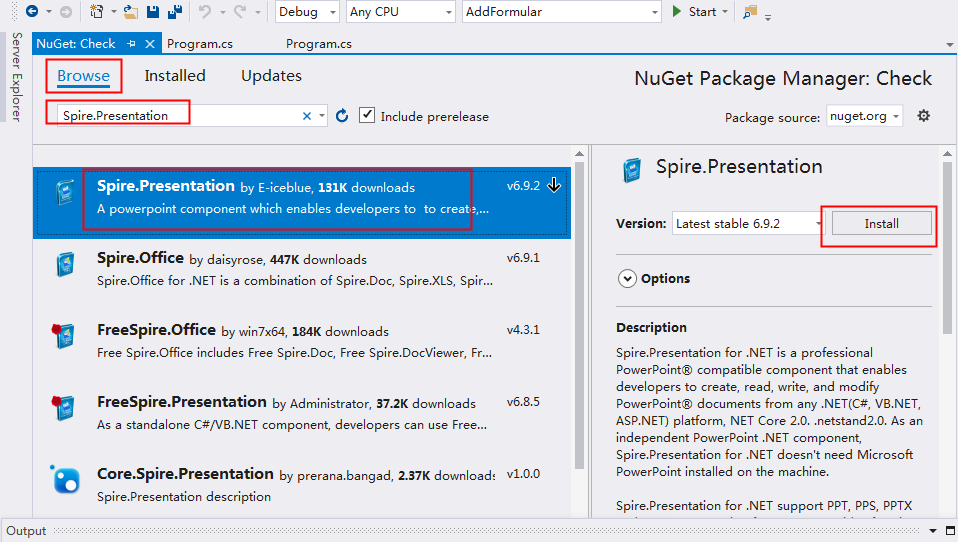Select the Core.Spire.Presentation package row
The width and height of the screenshot is (958, 542).
coord(302,486)
